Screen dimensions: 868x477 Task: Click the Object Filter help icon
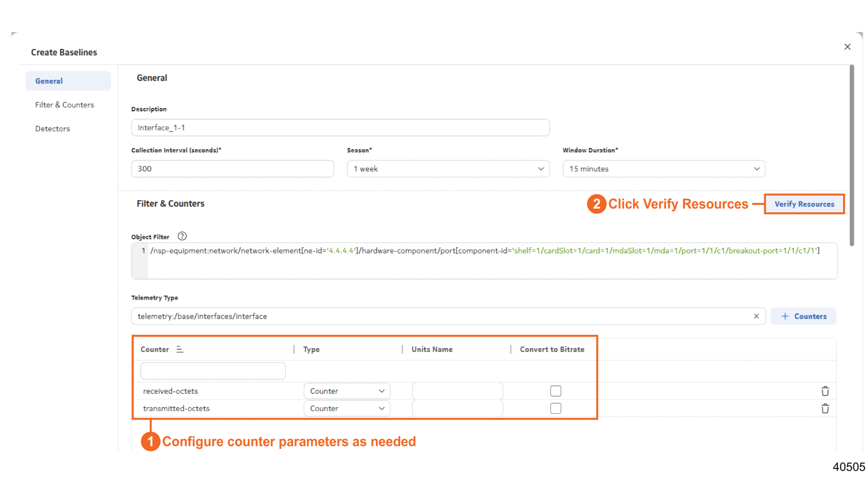(182, 236)
